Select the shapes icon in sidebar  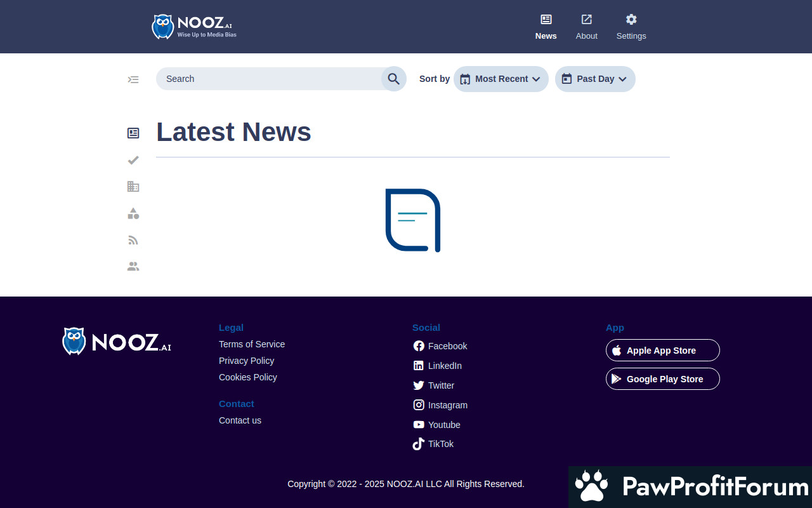pos(133,213)
